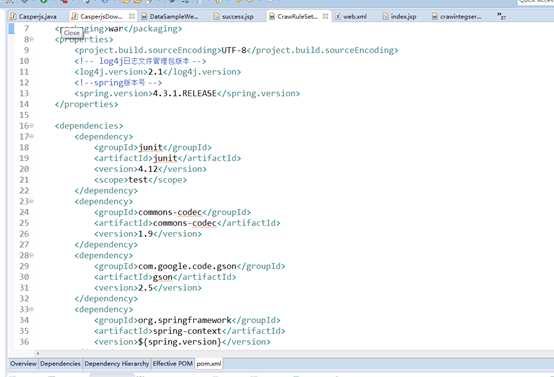Click the junit groupId on line 18
Viewport: 554px width, 377px height.
coord(150,147)
